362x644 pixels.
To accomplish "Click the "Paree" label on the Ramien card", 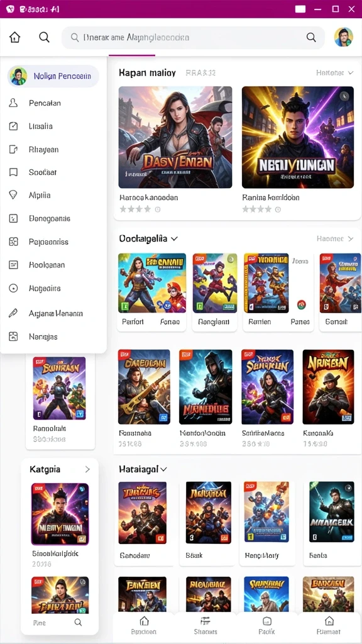I will coord(300,322).
